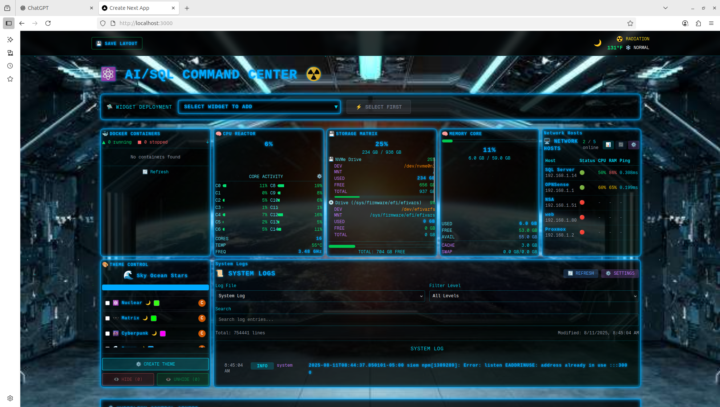Click the purple atom logo icon
The image size is (720, 407).
(x=108, y=74)
